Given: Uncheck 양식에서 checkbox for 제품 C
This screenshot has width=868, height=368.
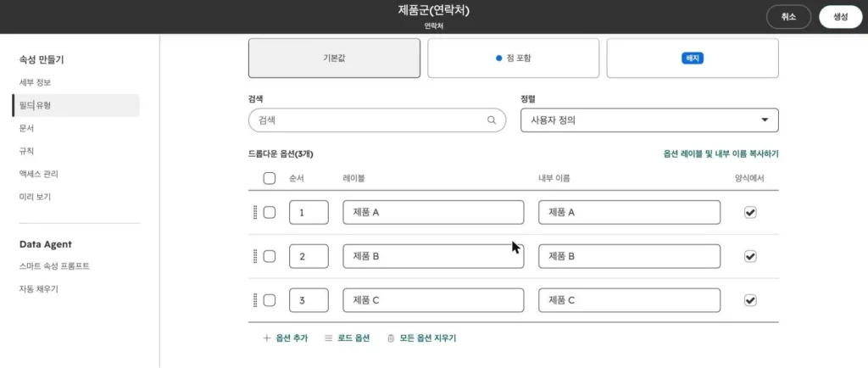Looking at the screenshot, I should point(750,300).
